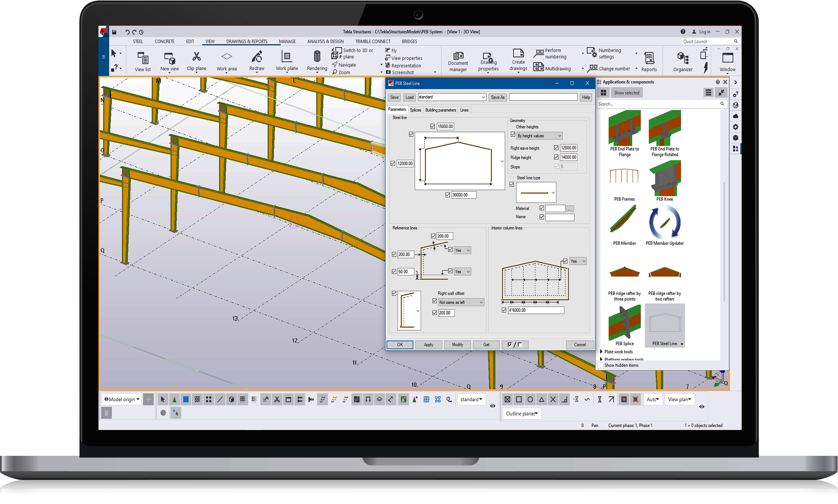Open the Outline planes dropdown
This screenshot has width=838, height=504.
coord(522,414)
